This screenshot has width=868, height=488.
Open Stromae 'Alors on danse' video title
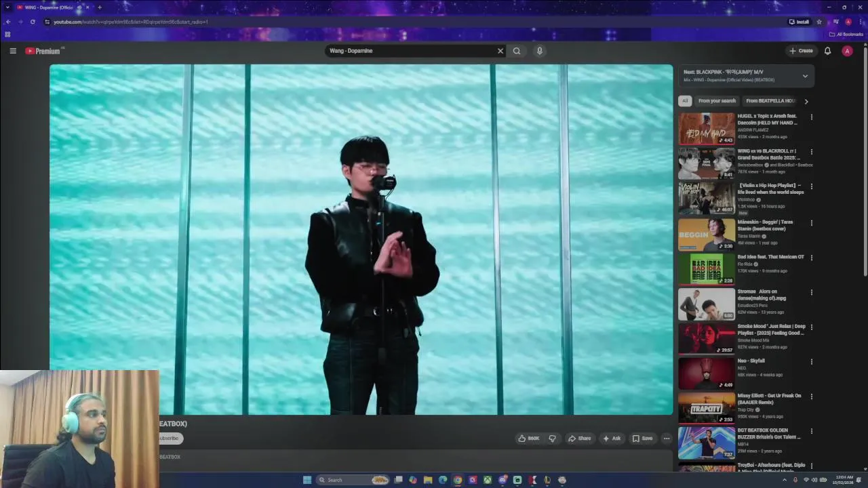tap(762, 295)
